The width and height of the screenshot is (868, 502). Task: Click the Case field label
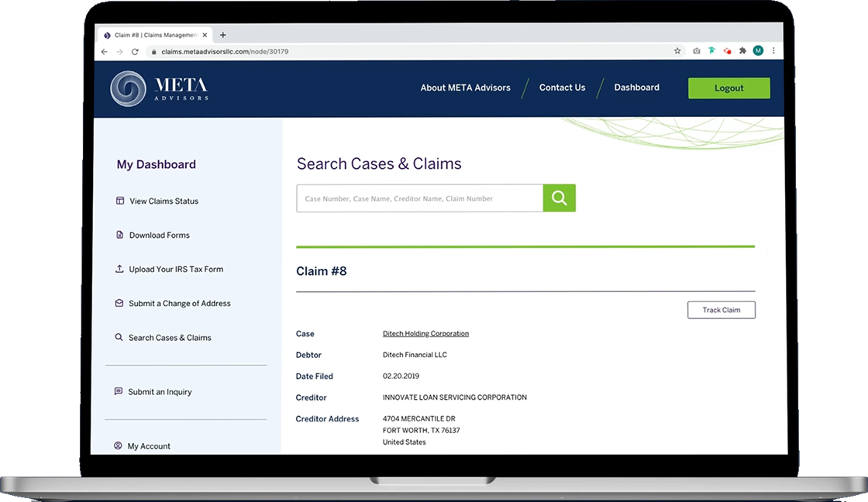[x=305, y=334]
